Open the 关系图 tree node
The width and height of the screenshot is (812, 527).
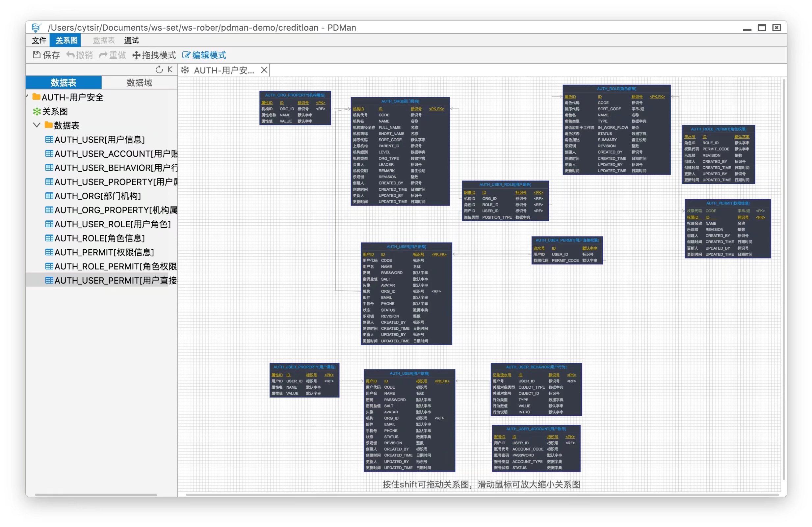pyautogui.click(x=55, y=111)
